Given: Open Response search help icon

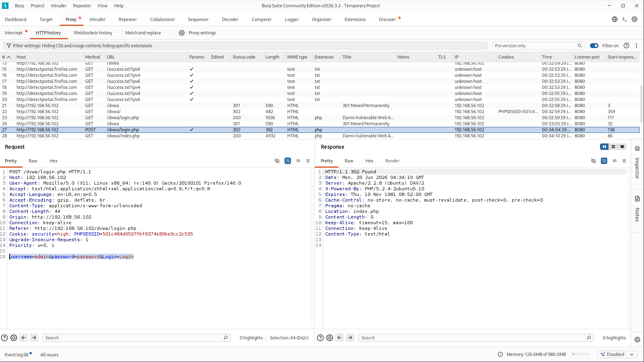Looking at the screenshot, I should 320,338.
